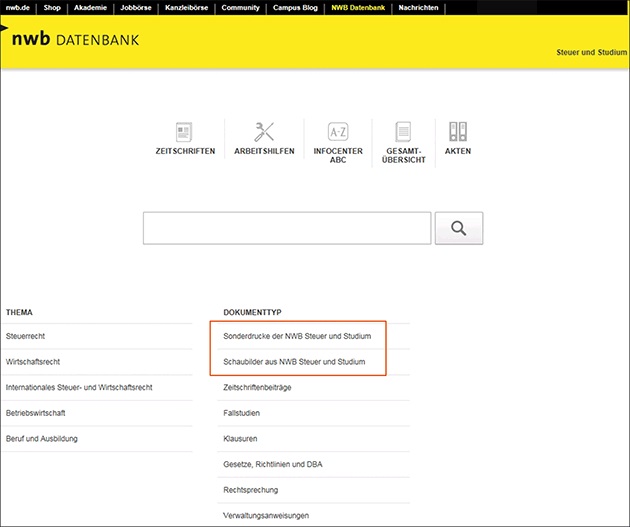Image resolution: width=630 pixels, height=527 pixels.
Task: Open the Arbeitshilfen tools icon
Action: (x=265, y=132)
